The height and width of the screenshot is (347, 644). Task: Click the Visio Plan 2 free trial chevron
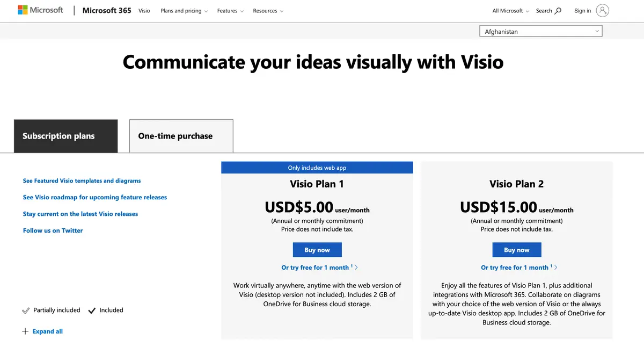point(556,268)
